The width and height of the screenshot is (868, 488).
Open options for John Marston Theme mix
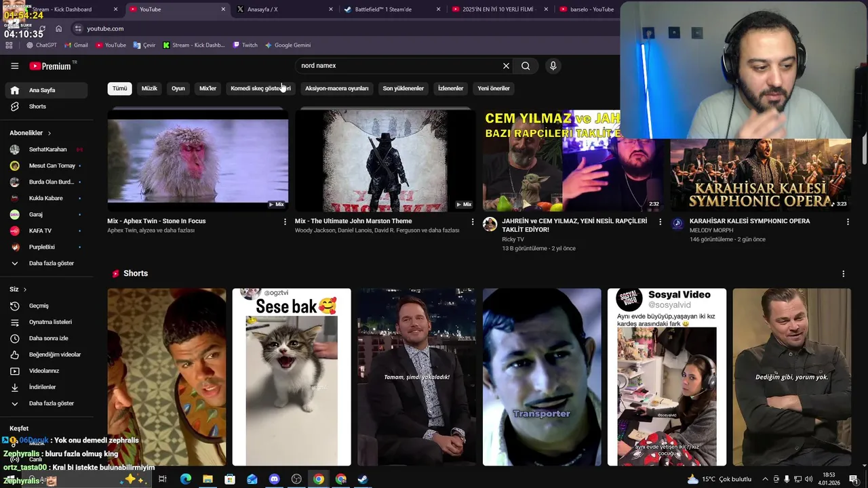473,222
